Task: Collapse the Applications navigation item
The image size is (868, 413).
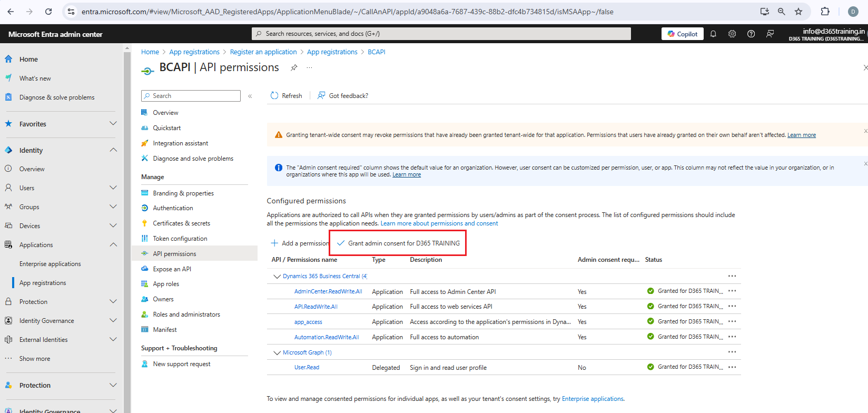Action: (x=113, y=244)
